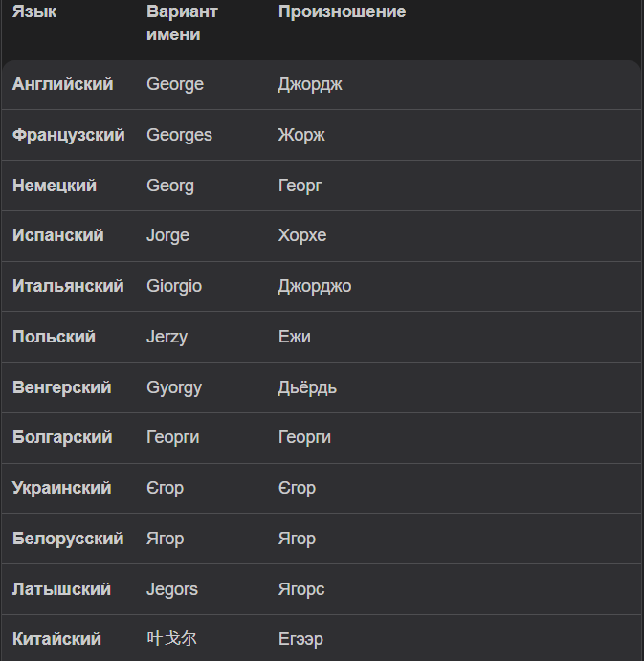644x661 pixels.
Task: Click the name Georges
Action: 179,135
